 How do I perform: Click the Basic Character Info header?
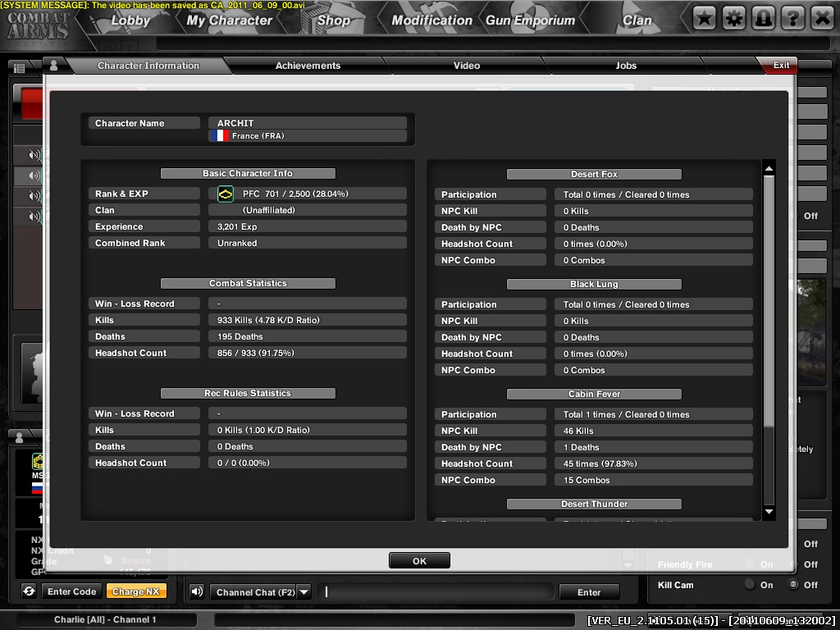pos(248,174)
